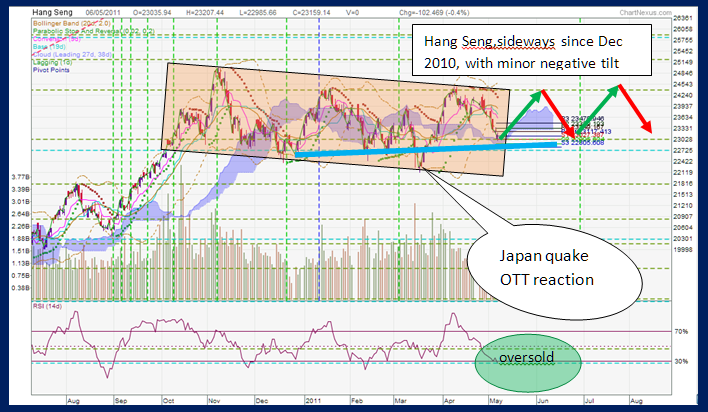Click the 70% RSI level label
The height and width of the screenshot is (412, 708).
tap(681, 332)
